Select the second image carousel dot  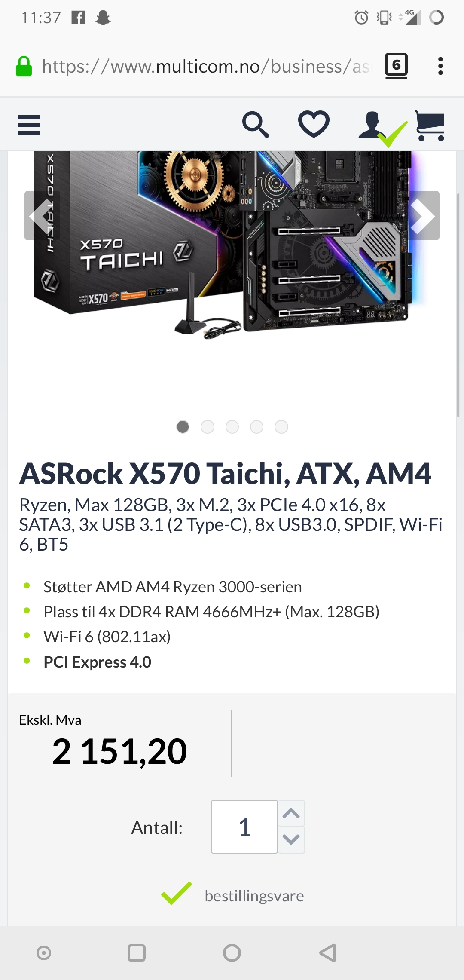[x=208, y=427]
